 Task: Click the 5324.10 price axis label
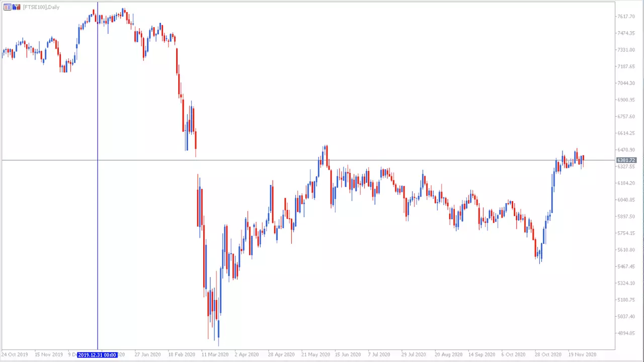626,283
